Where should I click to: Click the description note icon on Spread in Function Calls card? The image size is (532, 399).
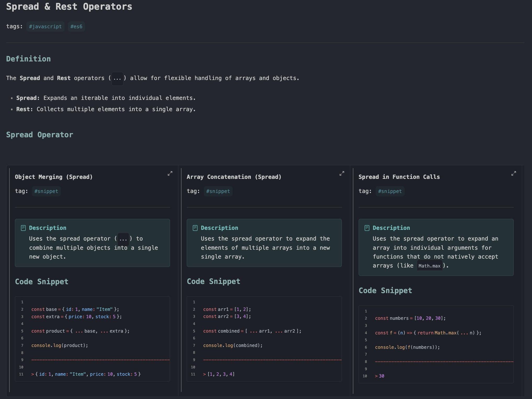coord(367,228)
